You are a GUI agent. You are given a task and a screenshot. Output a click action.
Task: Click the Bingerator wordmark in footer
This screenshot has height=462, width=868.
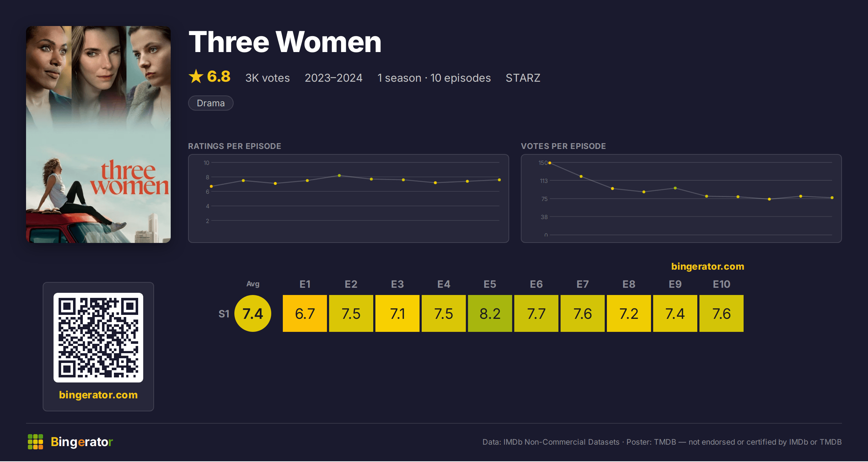(82, 442)
